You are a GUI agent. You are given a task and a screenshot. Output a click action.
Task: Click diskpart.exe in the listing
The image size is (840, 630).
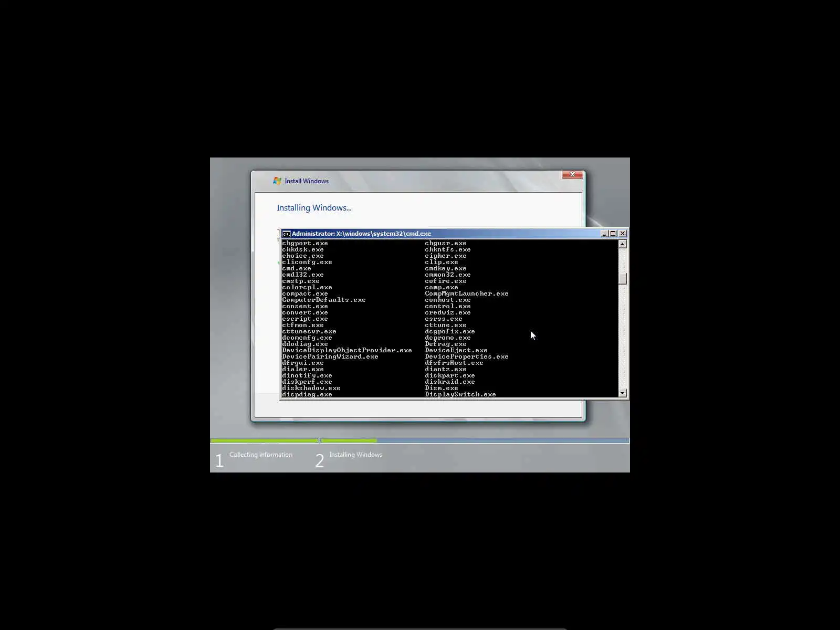(450, 375)
